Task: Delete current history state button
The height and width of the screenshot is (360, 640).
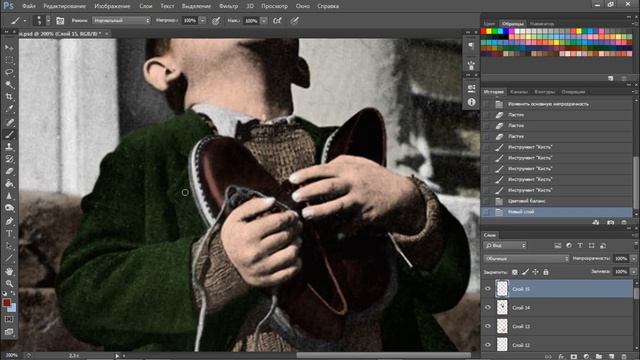Action: (624, 222)
